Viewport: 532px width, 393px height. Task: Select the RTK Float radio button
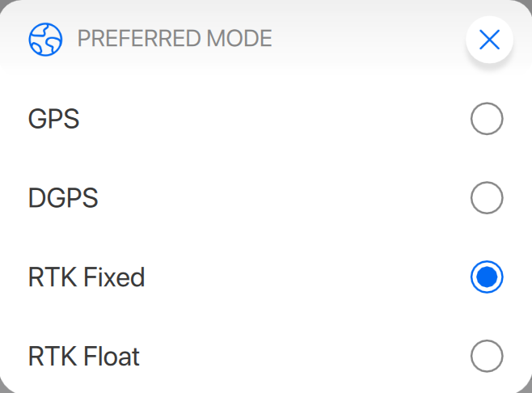pos(487,356)
